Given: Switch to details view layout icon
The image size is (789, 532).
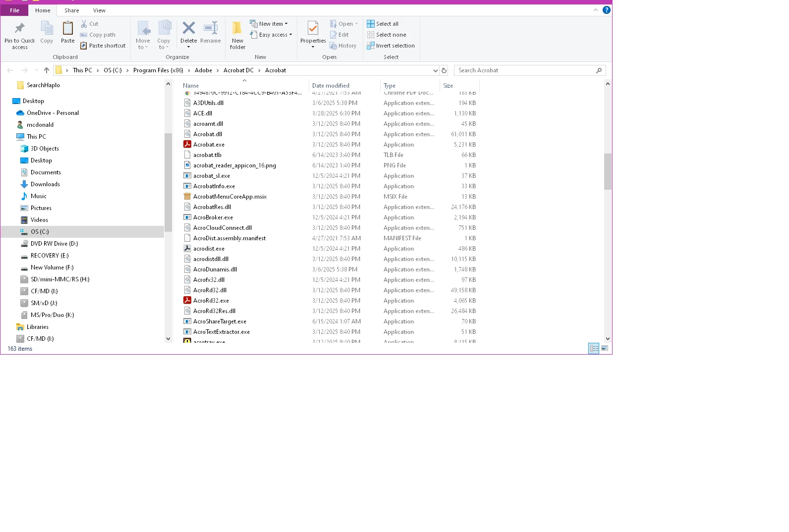Looking at the screenshot, I should click(594, 348).
